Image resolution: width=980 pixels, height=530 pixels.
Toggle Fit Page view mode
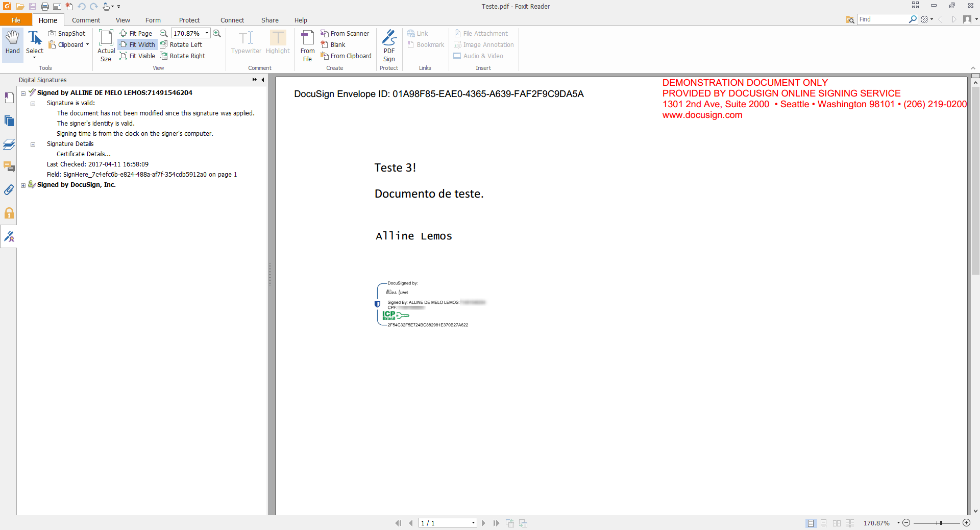pos(136,34)
